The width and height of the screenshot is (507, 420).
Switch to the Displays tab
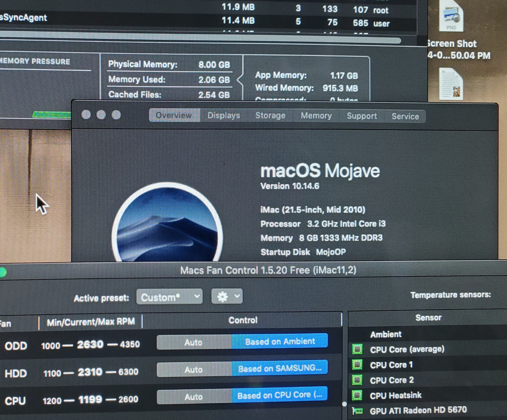(224, 116)
